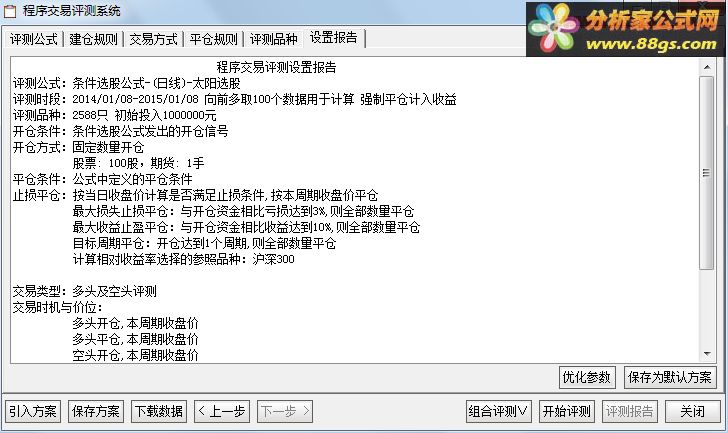Go back with the 上一步 button

(222, 411)
